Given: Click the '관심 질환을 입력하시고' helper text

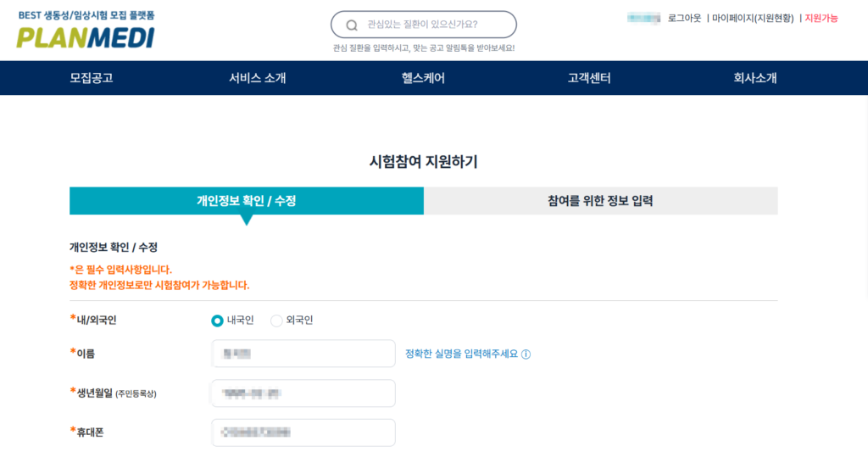Looking at the screenshot, I should click(424, 48).
